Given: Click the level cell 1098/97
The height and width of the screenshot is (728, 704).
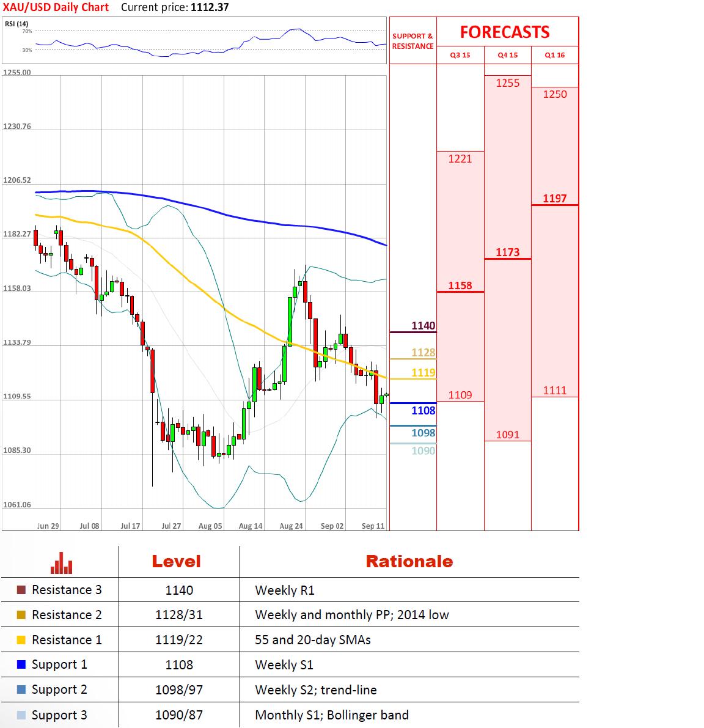Looking at the screenshot, I should coord(179,690).
